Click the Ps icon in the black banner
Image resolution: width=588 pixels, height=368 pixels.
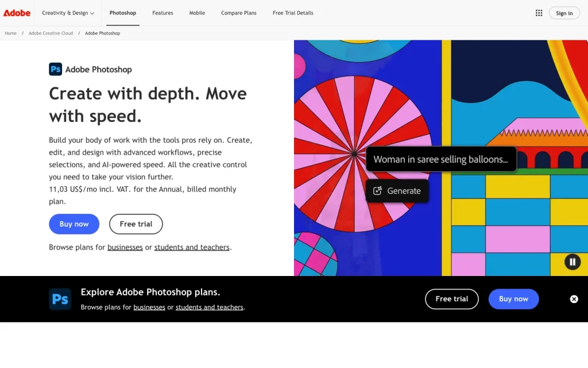[60, 299]
